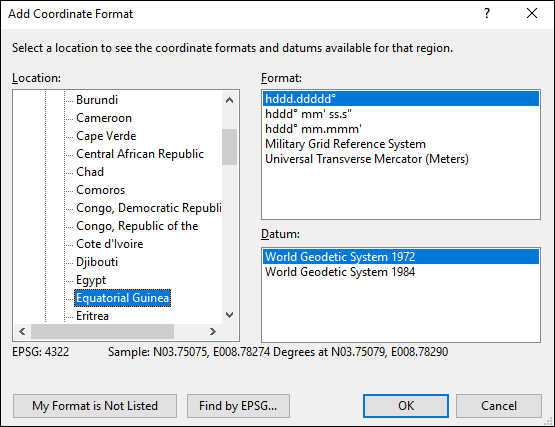Viewport: 555px width, 427px height.
Task: Click the help question mark icon
Action: [x=487, y=13]
